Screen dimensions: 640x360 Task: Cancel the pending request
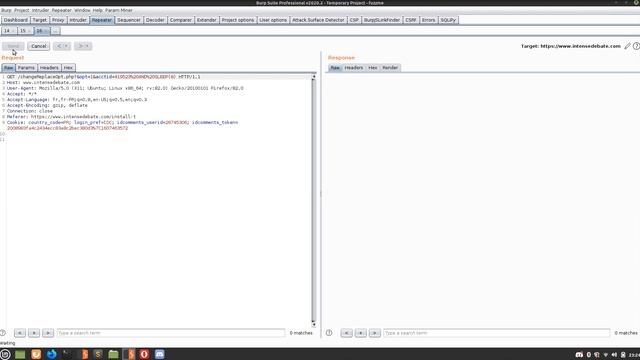[x=39, y=46]
